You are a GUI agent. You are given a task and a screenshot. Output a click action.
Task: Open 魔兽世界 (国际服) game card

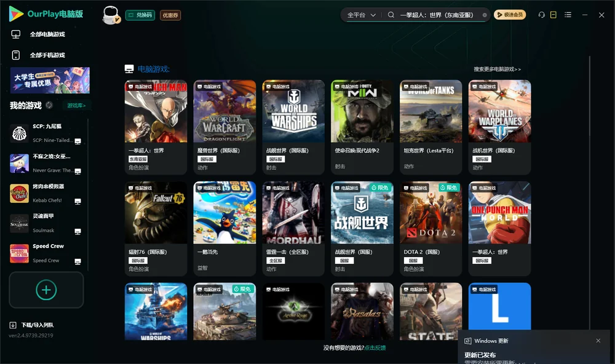[x=224, y=127]
